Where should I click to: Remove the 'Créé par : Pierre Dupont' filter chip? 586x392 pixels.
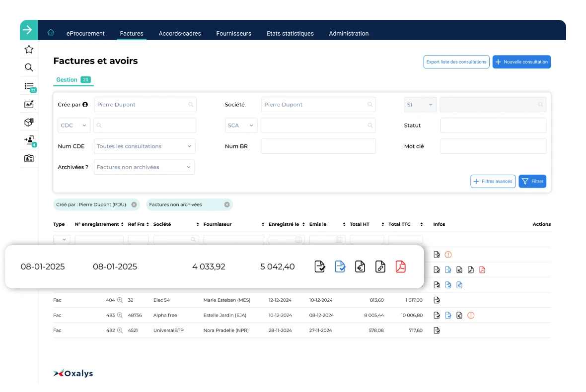click(134, 204)
